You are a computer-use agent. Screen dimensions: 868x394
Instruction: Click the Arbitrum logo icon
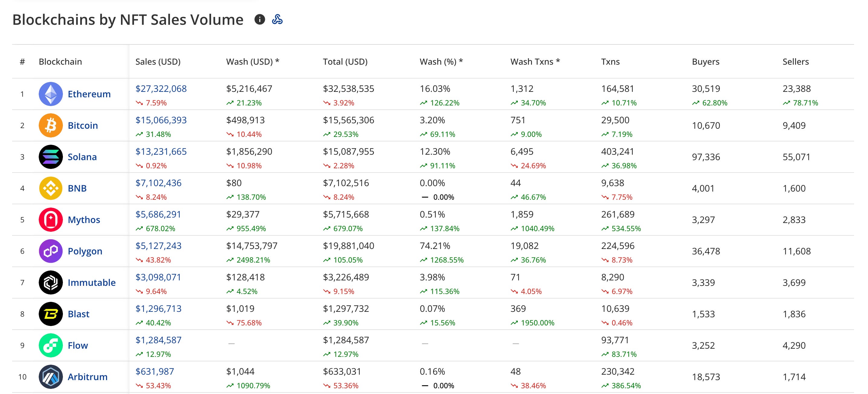[x=51, y=377]
